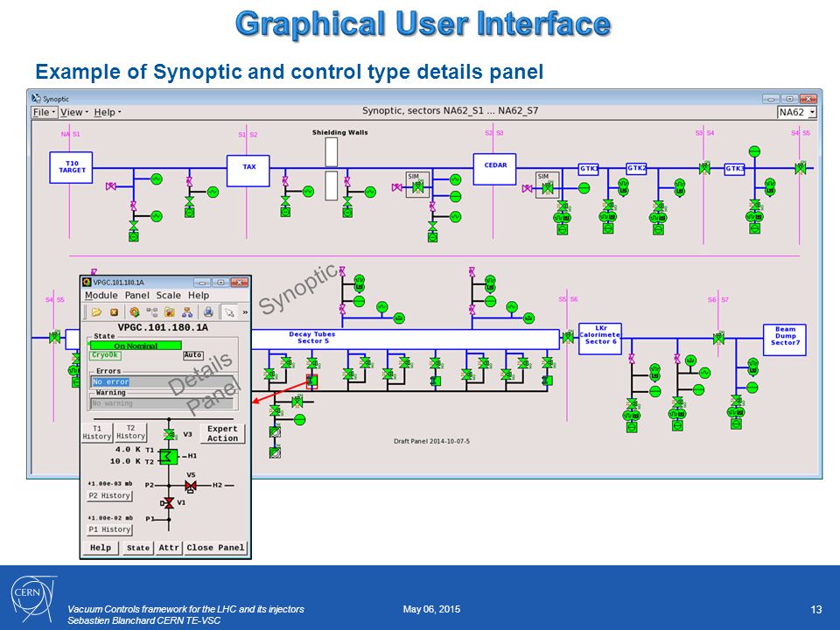Open the folder icon in the VPGC toolbar
Screen dimensions: 840x630
click(96, 311)
